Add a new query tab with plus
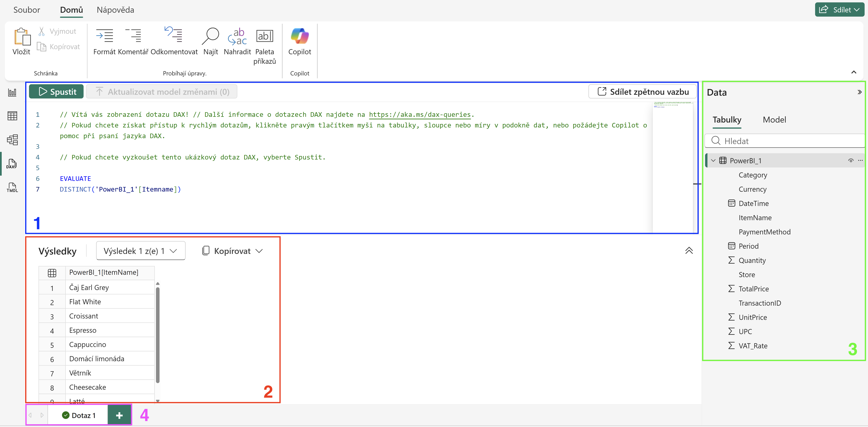 (x=119, y=415)
